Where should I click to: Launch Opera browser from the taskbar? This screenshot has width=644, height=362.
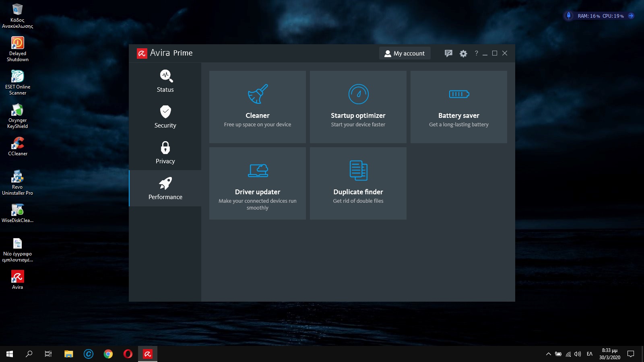[x=128, y=354]
